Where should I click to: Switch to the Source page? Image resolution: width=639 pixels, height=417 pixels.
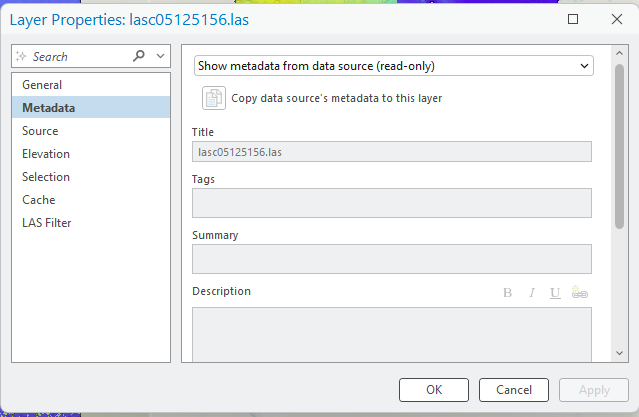[x=91, y=131]
